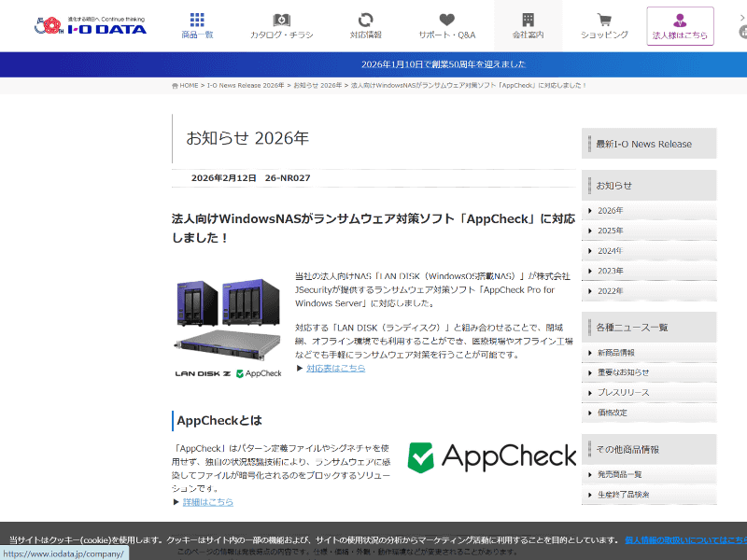Open the ショッピング cart icon
747x560 pixels.
[x=604, y=20]
